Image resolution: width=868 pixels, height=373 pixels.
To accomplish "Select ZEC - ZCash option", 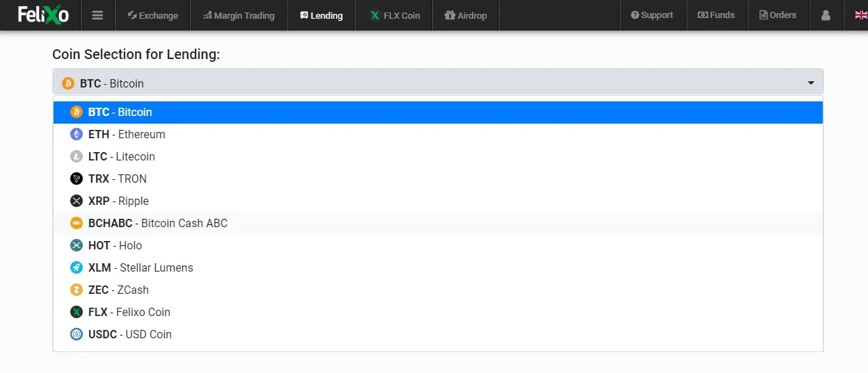I will pos(438,290).
